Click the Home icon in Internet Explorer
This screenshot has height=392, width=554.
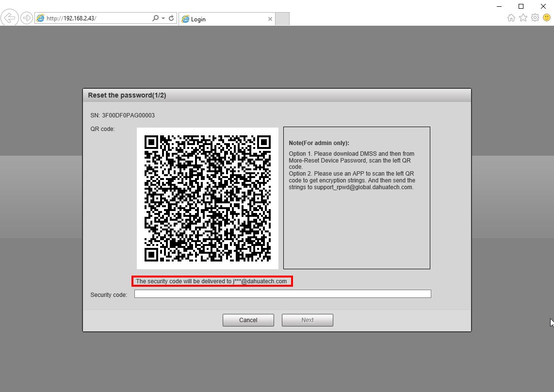pos(511,17)
